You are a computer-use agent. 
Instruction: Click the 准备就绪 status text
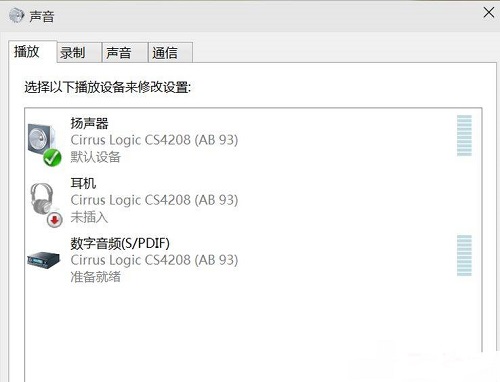tap(95, 277)
